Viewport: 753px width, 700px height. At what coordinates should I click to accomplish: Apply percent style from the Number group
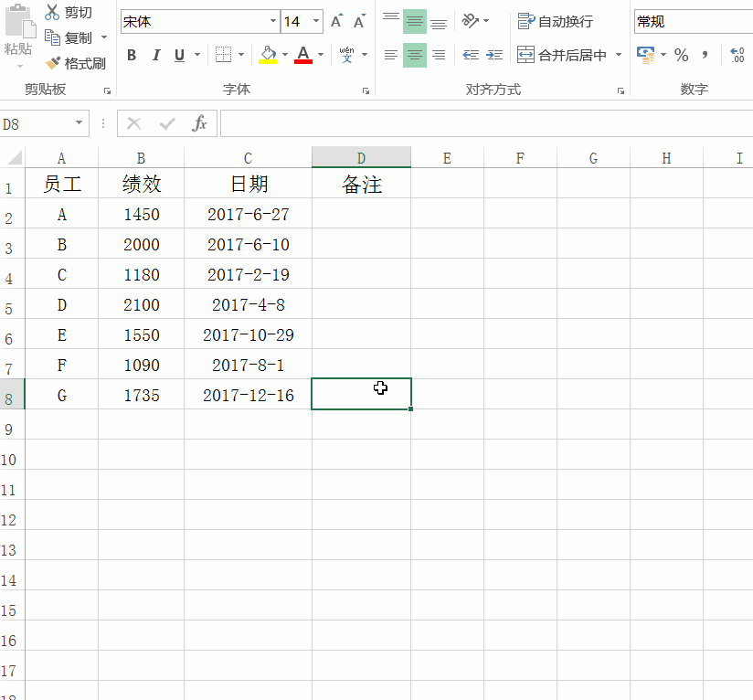(682, 55)
